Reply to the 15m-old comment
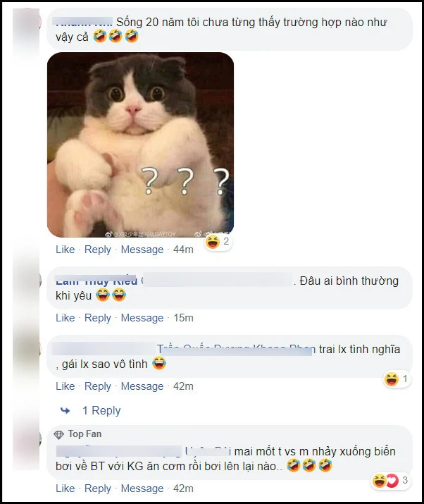The image size is (424, 504). (x=98, y=318)
